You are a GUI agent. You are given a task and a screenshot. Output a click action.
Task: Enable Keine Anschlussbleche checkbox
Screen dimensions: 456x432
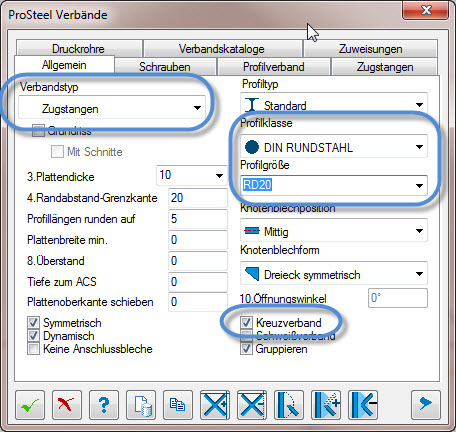tap(33, 349)
